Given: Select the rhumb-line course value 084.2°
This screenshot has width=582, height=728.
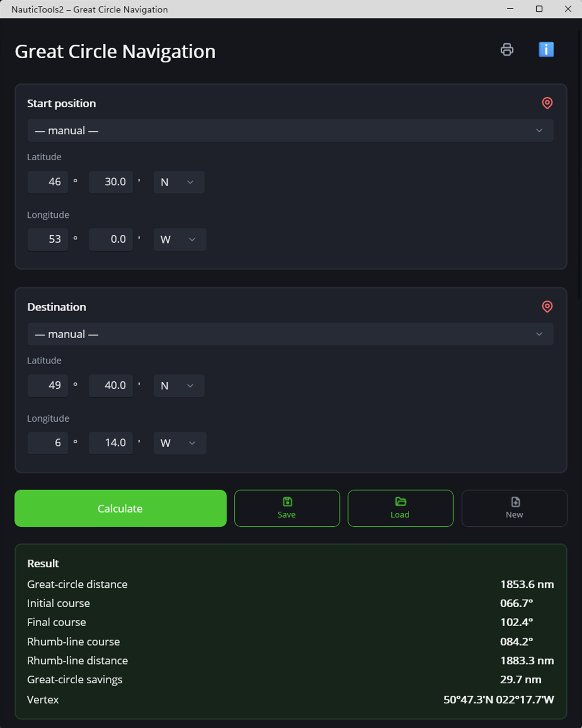Looking at the screenshot, I should coord(516,642).
